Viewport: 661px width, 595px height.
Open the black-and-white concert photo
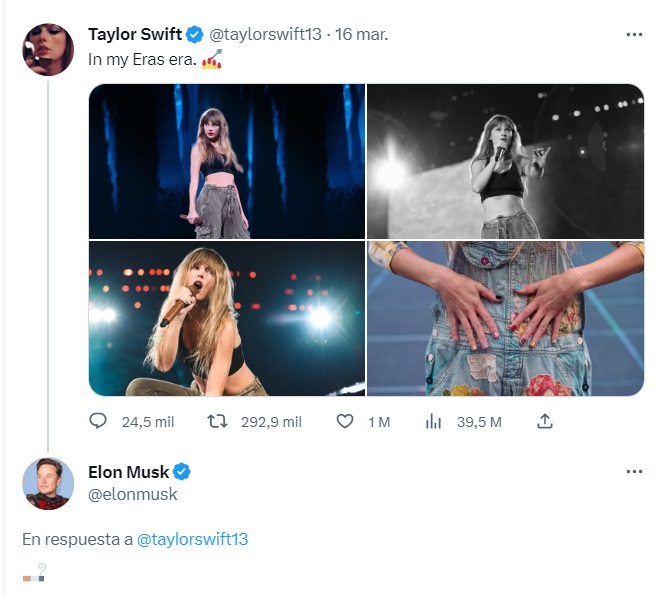click(x=505, y=161)
